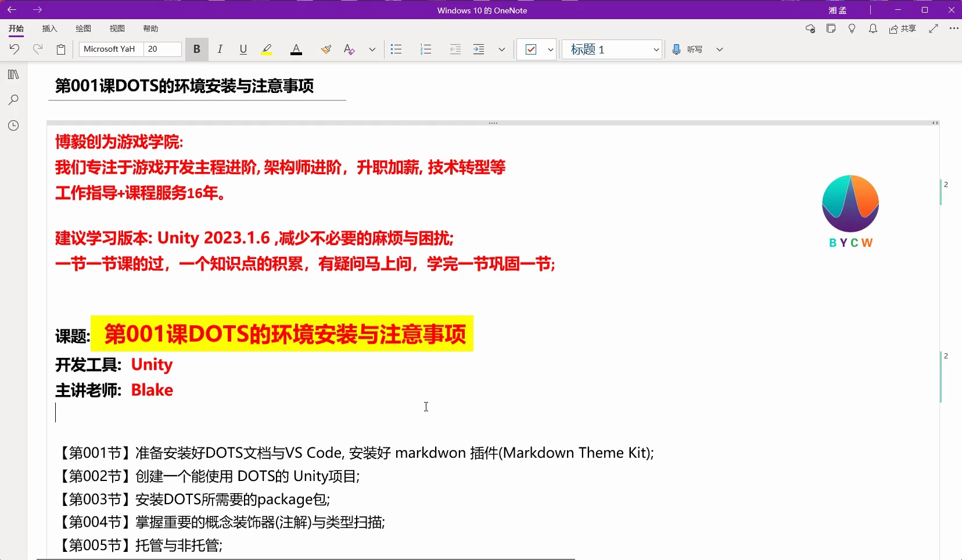The height and width of the screenshot is (560, 962).
Task: Open the 标题 1 style dropdown
Action: click(x=612, y=49)
